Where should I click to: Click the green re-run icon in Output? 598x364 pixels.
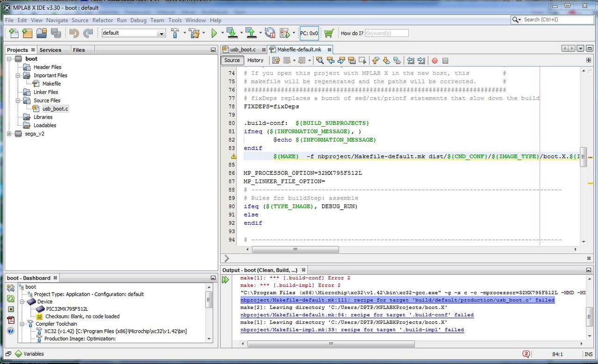(x=226, y=280)
